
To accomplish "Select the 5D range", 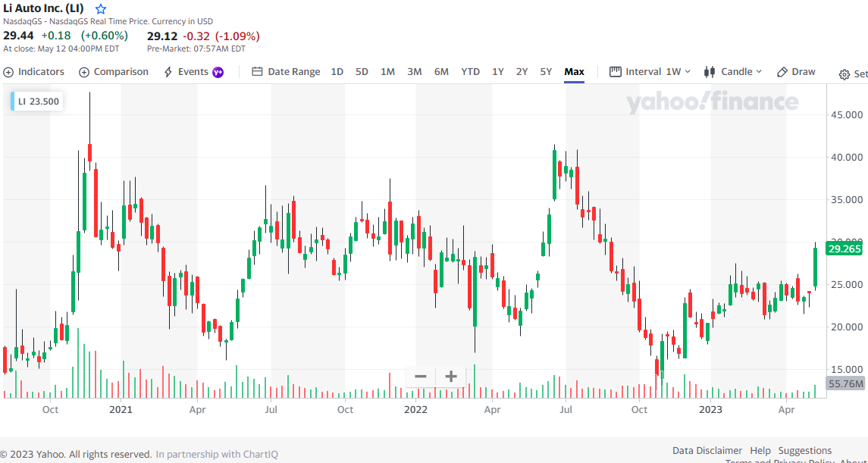I will tap(362, 72).
